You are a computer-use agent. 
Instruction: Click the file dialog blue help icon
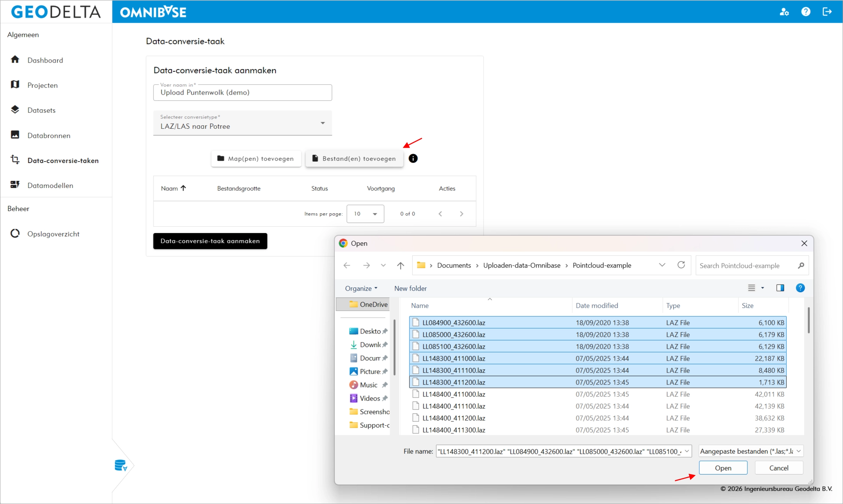point(800,288)
